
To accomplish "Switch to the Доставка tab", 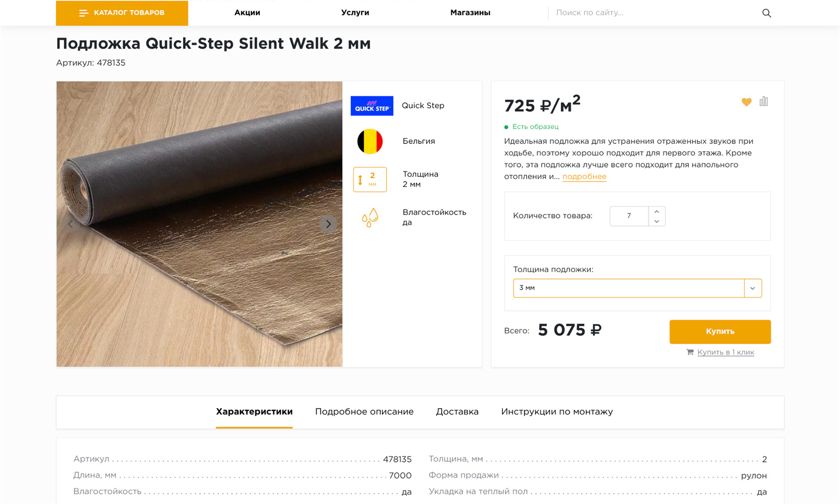I will pyautogui.click(x=457, y=412).
